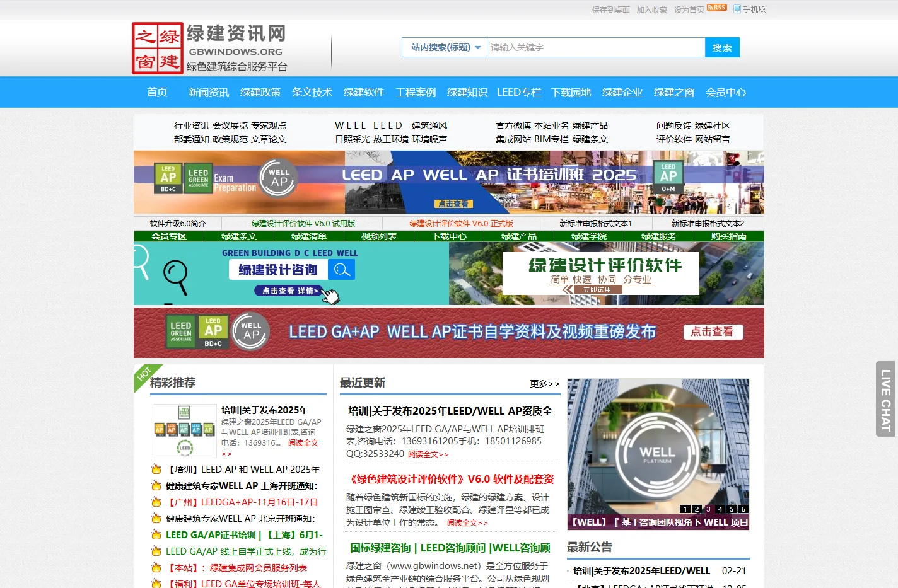Click 立即试用 button on software banner

click(597, 289)
